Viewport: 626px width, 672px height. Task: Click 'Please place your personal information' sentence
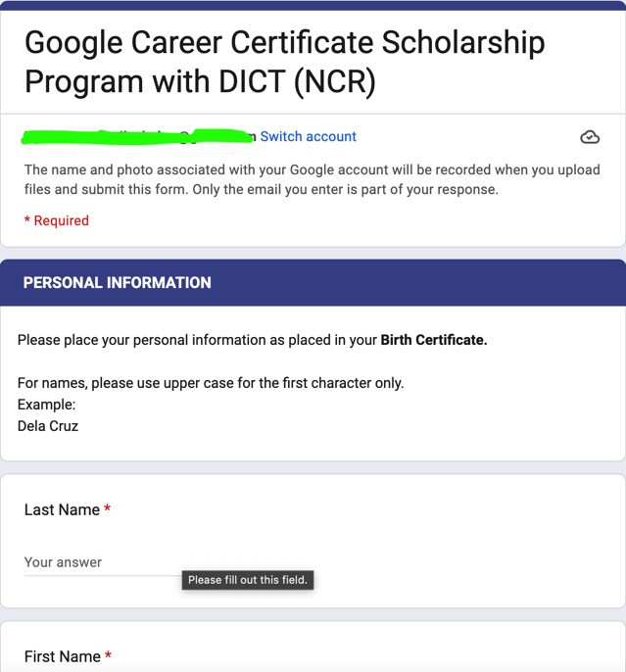click(x=253, y=340)
